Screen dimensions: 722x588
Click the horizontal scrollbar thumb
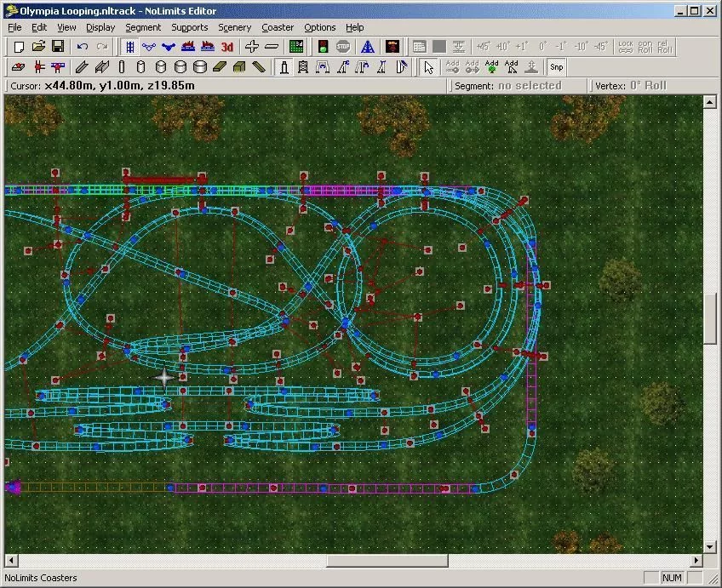pos(387,561)
